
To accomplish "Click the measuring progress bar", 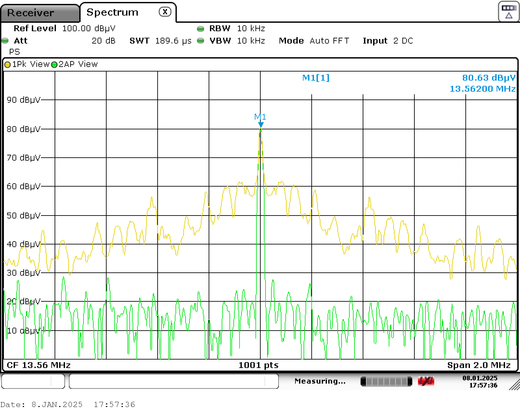I will pos(386,381).
